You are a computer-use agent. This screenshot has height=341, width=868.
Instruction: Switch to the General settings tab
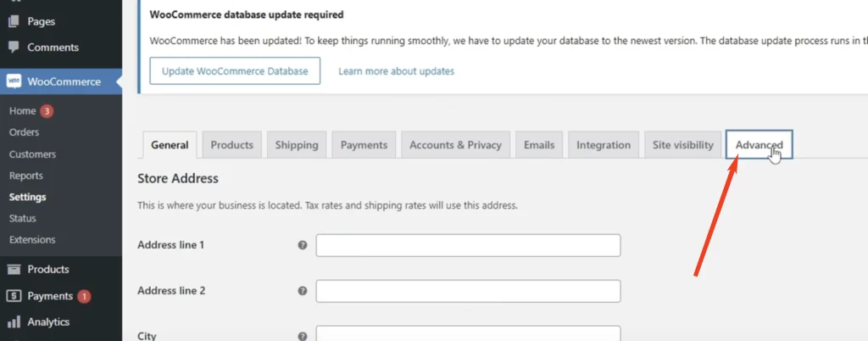pyautogui.click(x=170, y=145)
